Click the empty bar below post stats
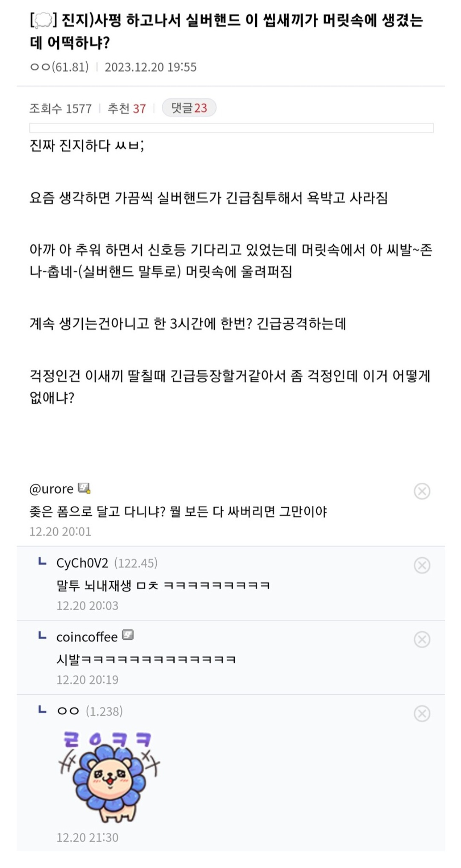This screenshot has height=868, width=461. pos(231,128)
